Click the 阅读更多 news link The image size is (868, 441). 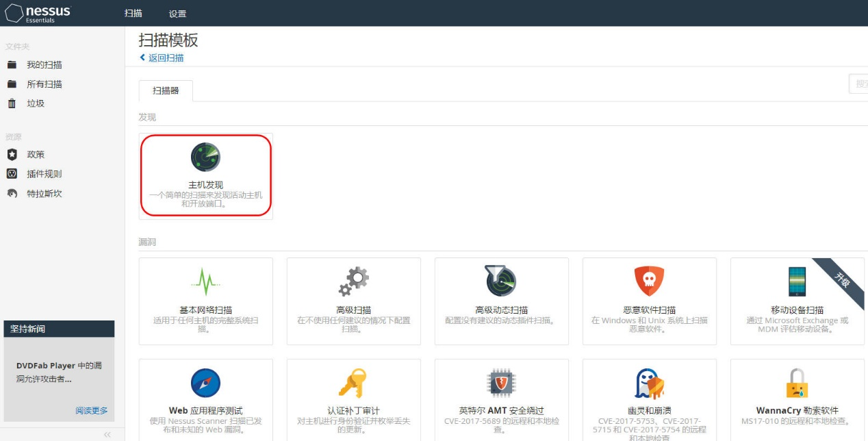click(x=92, y=411)
